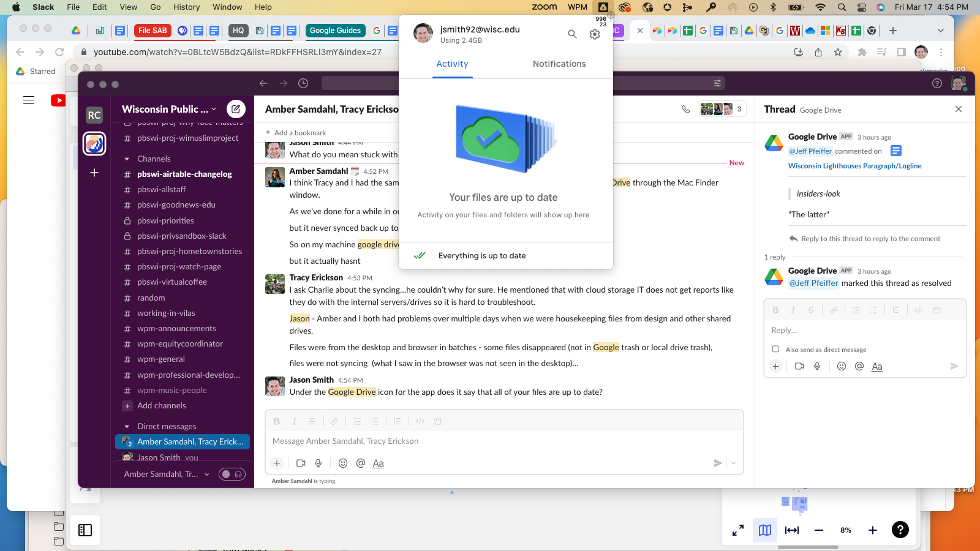Screen dimensions: 980x551
Task: Click Add a bookmark
Action: pyautogui.click(x=295, y=132)
